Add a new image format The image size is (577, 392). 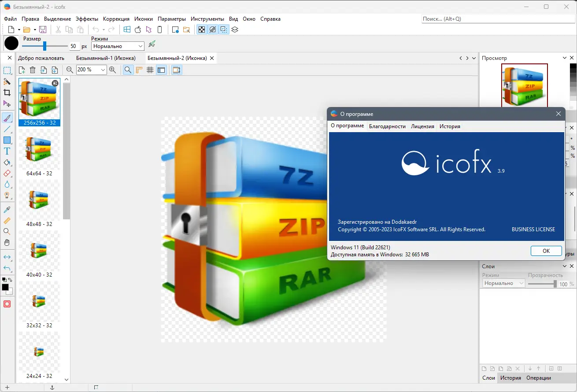pos(22,70)
